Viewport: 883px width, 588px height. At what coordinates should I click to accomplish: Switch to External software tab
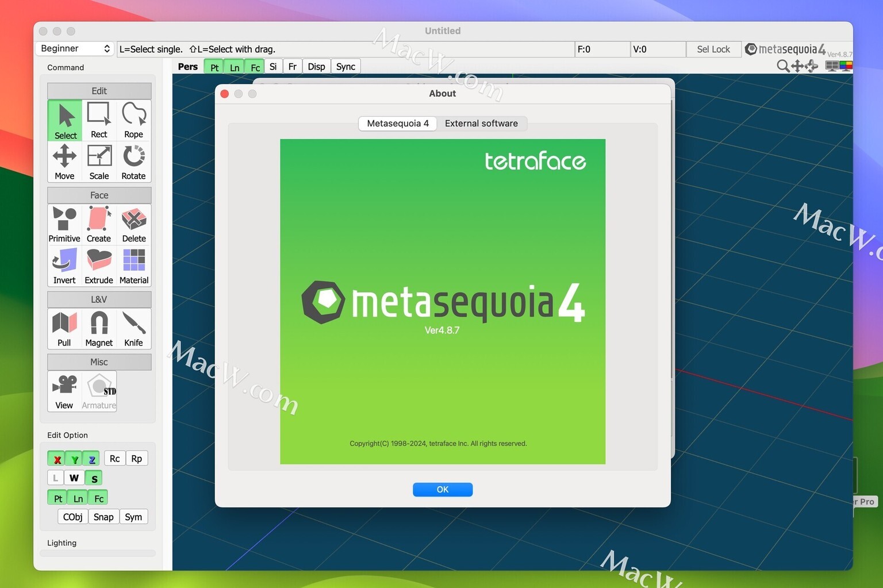[x=481, y=124]
